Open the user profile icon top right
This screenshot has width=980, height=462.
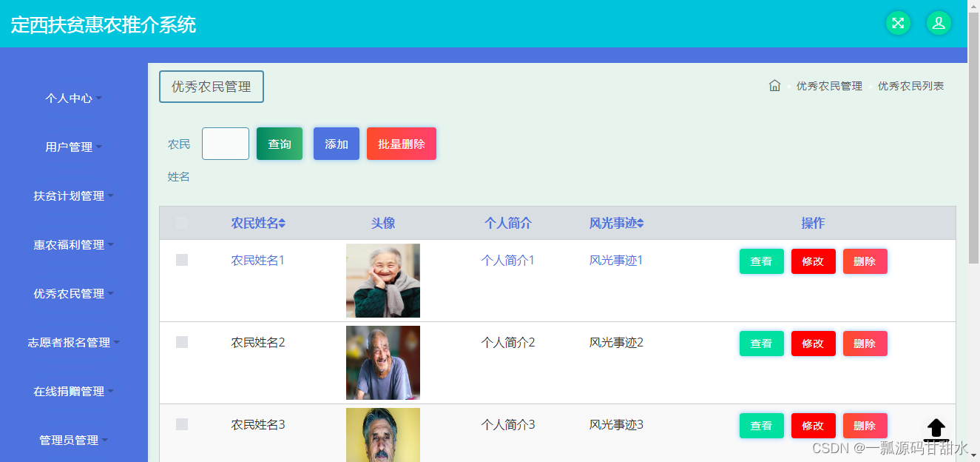point(939,23)
